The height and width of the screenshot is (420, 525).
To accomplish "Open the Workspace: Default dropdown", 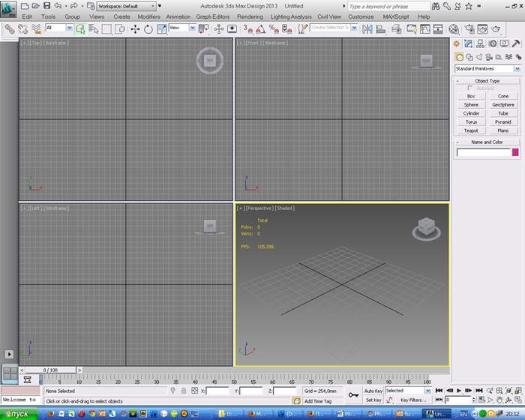I will 125,6.
